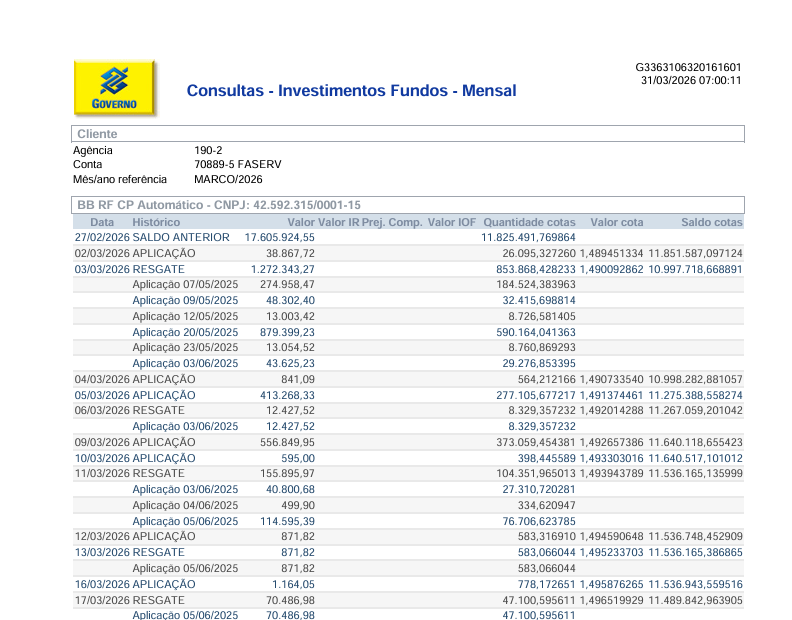This screenshot has width=792, height=620.
Task: Click the 06/03/2026 RESGATE row
Action: pos(408,410)
